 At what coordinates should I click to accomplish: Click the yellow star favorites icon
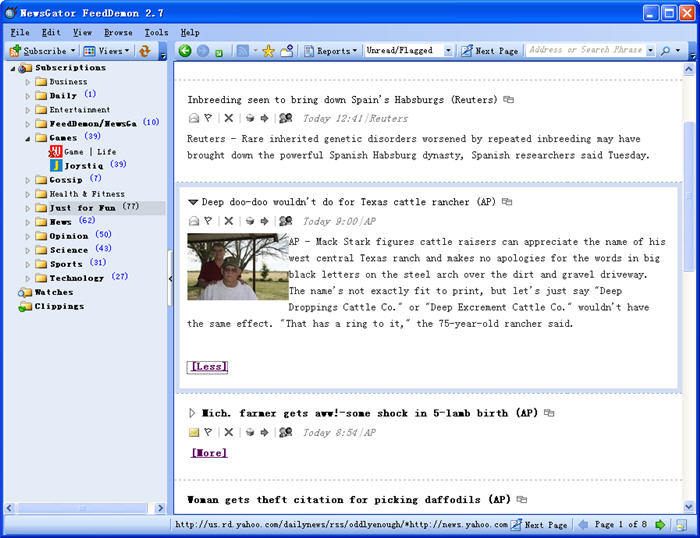tap(268, 51)
